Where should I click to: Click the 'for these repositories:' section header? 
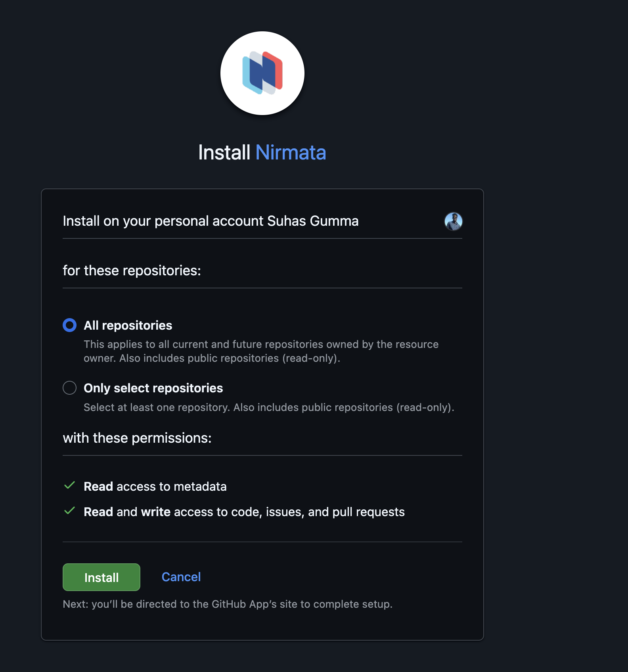click(132, 270)
